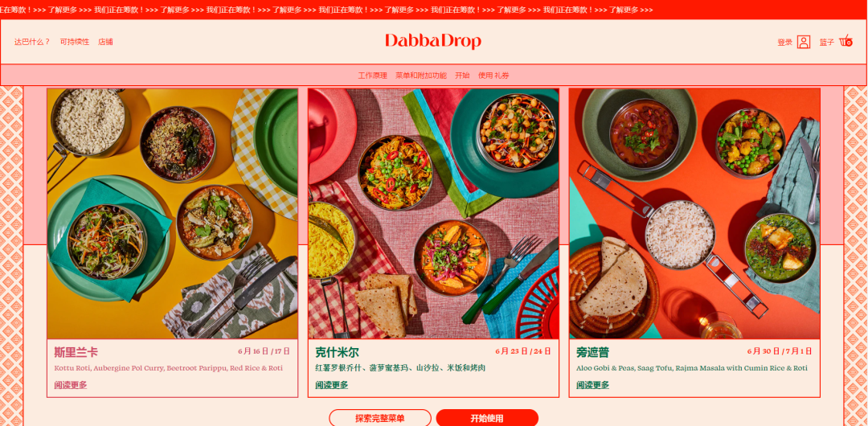Click 阅读更多 under 克什米尔
868x426 pixels.
(x=332, y=384)
